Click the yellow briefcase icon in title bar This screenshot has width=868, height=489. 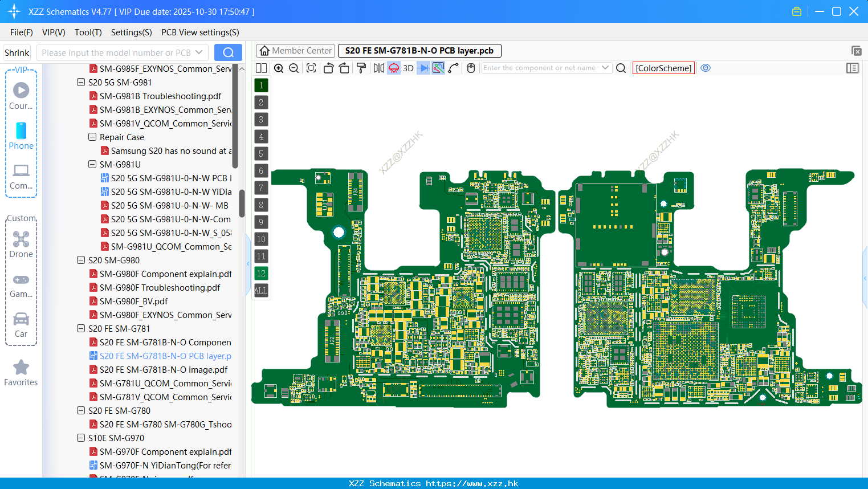click(797, 11)
